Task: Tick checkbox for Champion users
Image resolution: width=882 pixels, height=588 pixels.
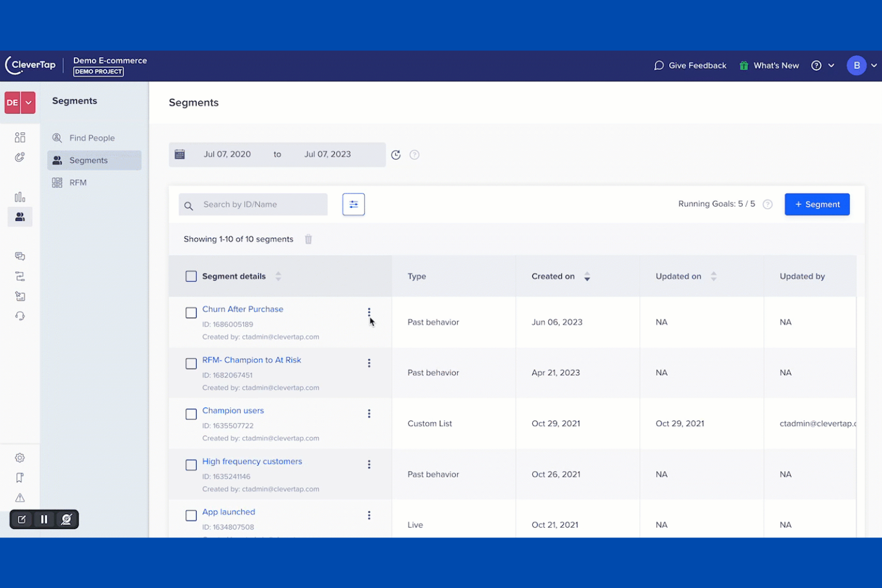Action: (191, 414)
